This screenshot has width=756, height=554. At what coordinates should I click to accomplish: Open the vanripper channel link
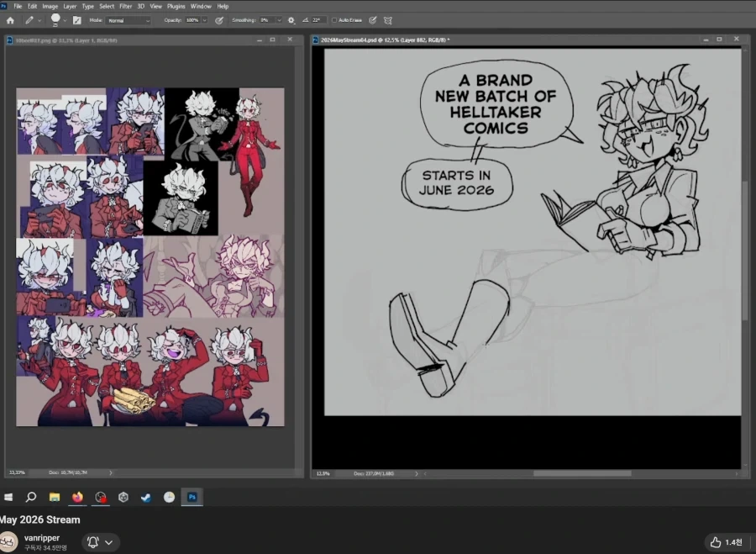click(42, 537)
